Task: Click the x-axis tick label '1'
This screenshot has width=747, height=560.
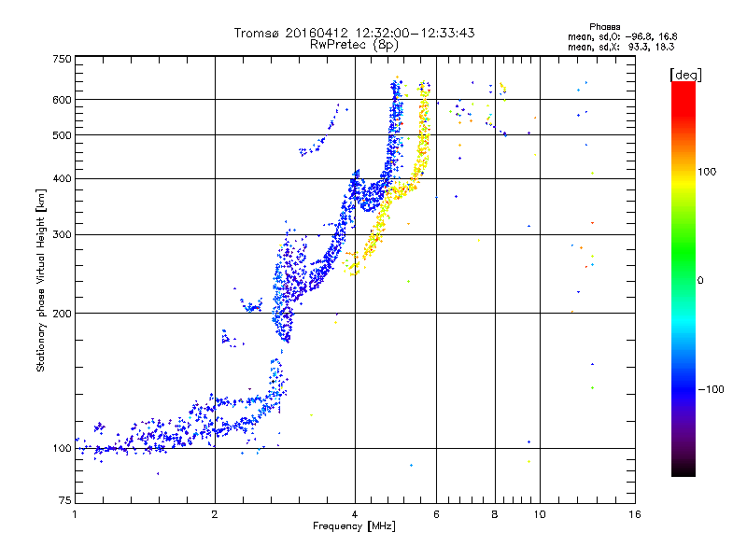Action: 75,514
